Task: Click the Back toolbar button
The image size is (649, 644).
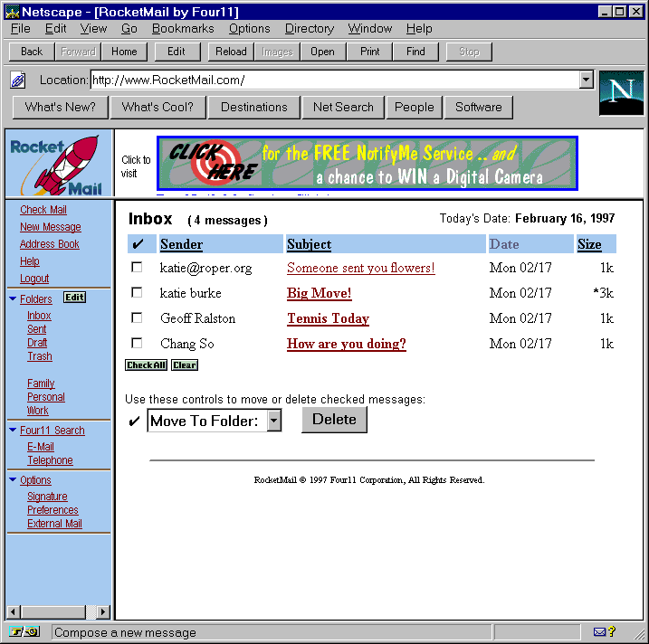Action: tap(32, 52)
